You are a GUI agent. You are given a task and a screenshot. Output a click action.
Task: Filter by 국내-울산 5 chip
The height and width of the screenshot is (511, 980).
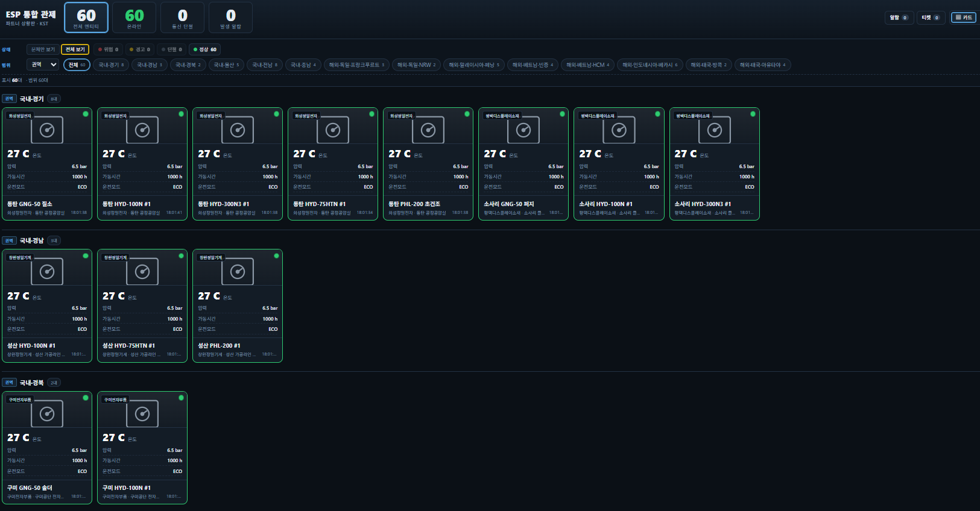[226, 64]
